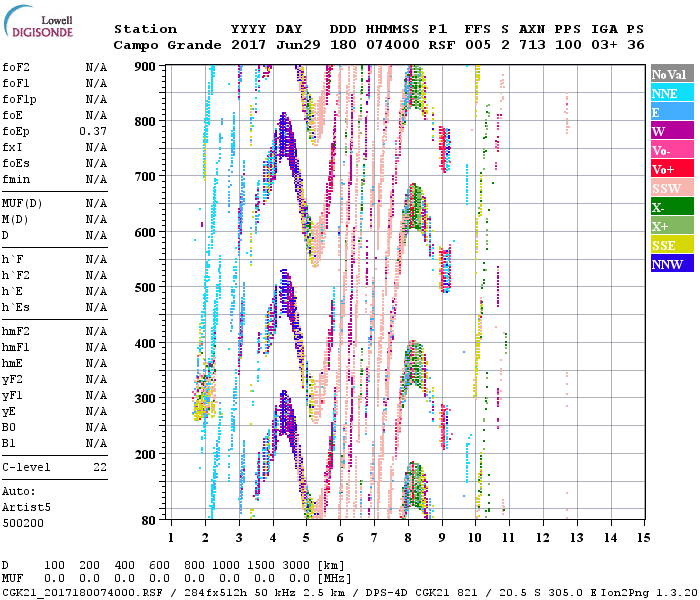Click the foEs parameter label
The height and width of the screenshot is (600, 700).
[x=16, y=163]
